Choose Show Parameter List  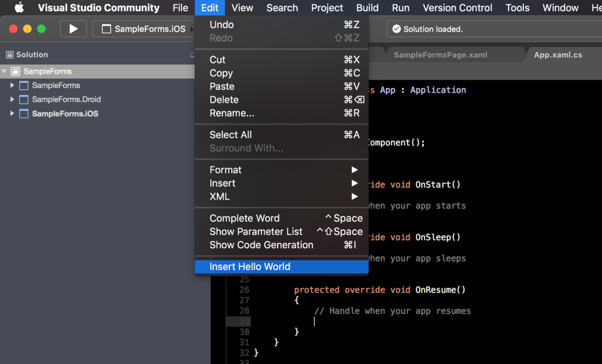coord(282,232)
